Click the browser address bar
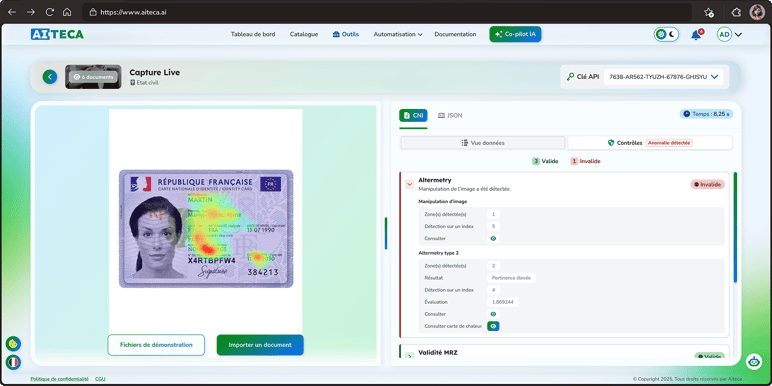Viewport: 772px width, 386px height. [386, 12]
